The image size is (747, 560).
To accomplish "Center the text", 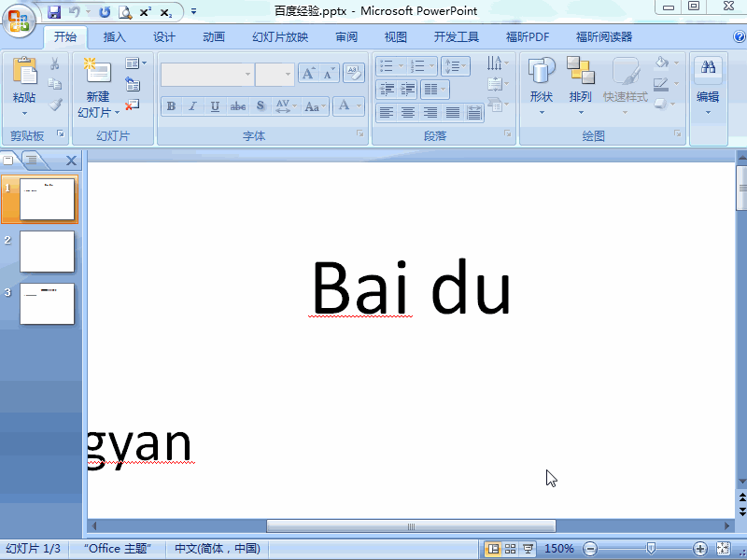I will coord(408,113).
